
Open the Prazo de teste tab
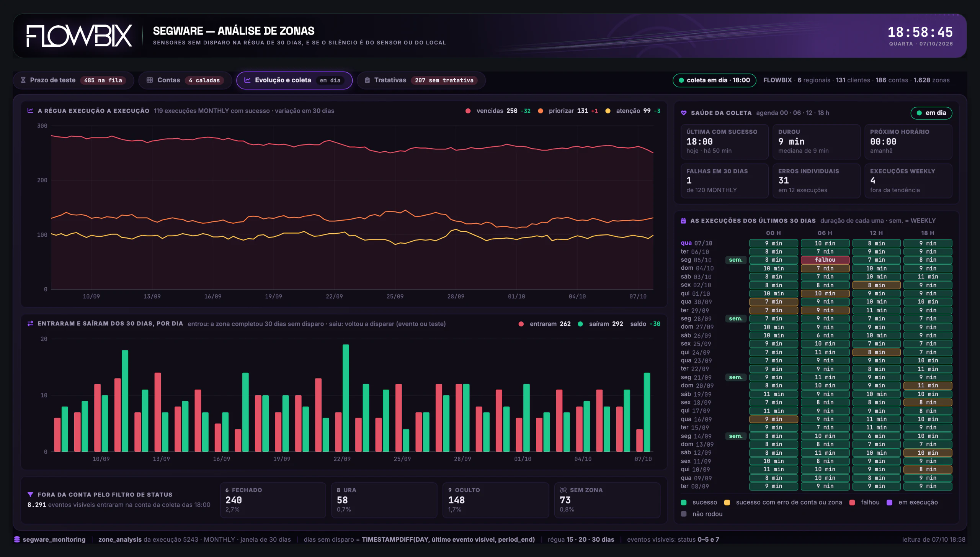pos(73,80)
